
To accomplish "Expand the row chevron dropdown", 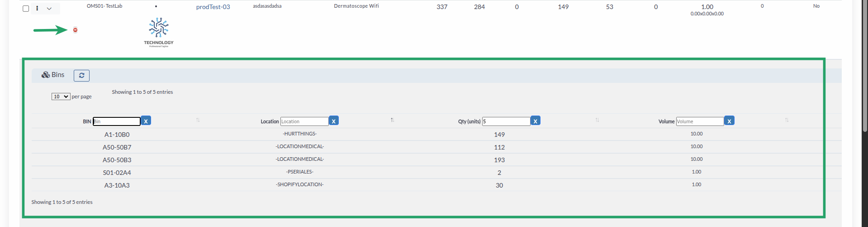I will (49, 9).
